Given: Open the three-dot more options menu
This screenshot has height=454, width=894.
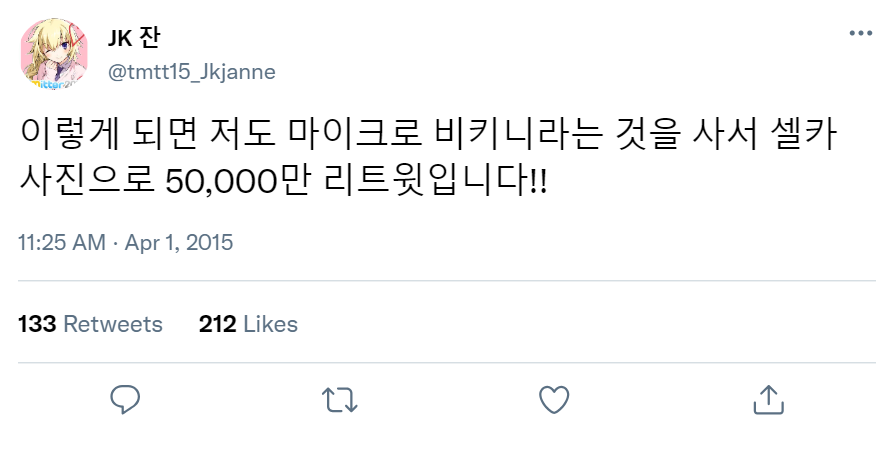Looking at the screenshot, I should (x=860, y=33).
